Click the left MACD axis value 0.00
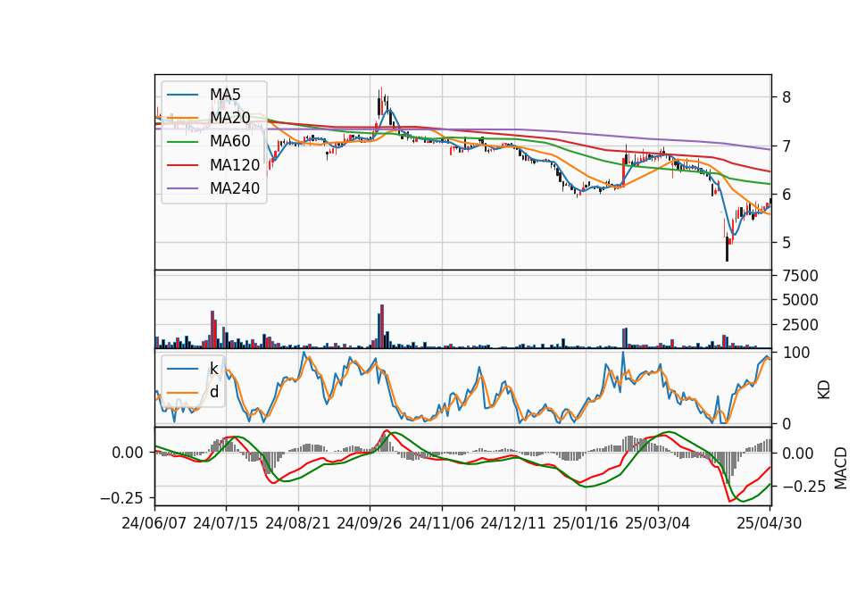This screenshot has height=616, width=857. 128,453
